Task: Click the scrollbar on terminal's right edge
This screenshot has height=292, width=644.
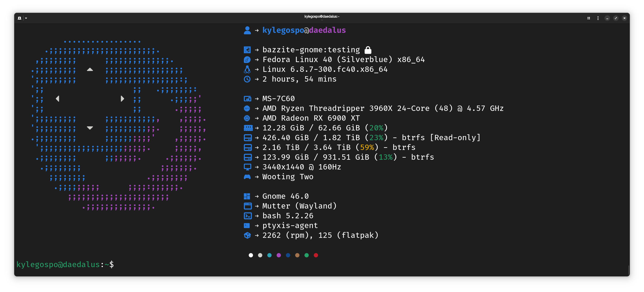Action: 628,270
